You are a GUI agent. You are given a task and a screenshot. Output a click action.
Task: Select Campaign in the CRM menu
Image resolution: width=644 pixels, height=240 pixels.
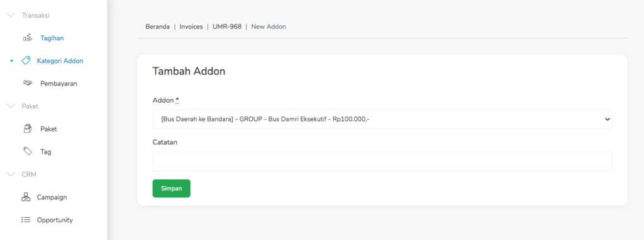coord(52,197)
